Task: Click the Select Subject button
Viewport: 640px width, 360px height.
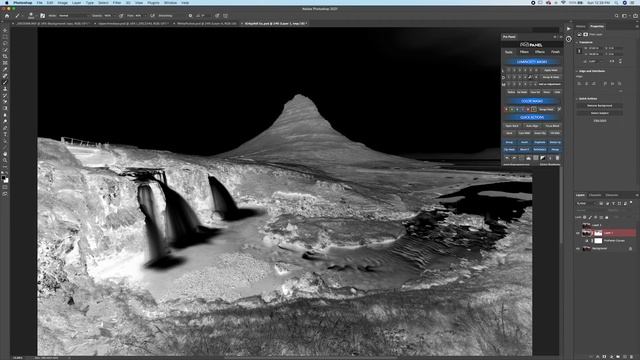Action: [600, 113]
